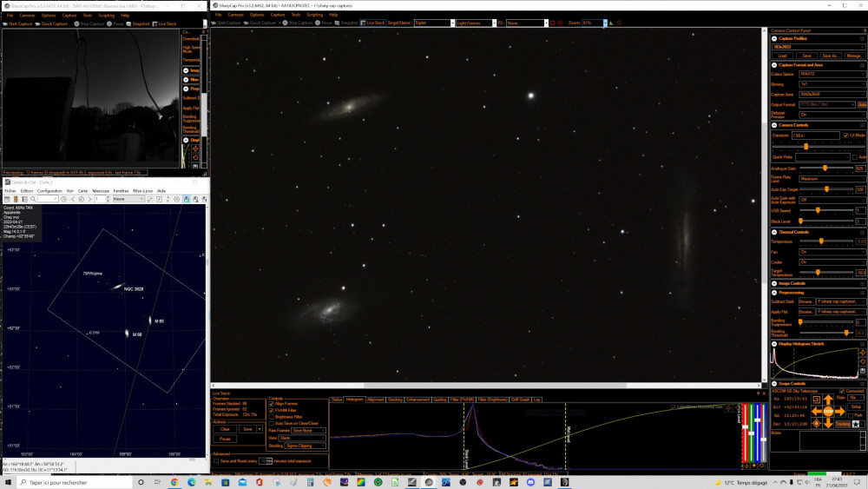Open the Scripting menu in main SharpCap

[x=314, y=15]
